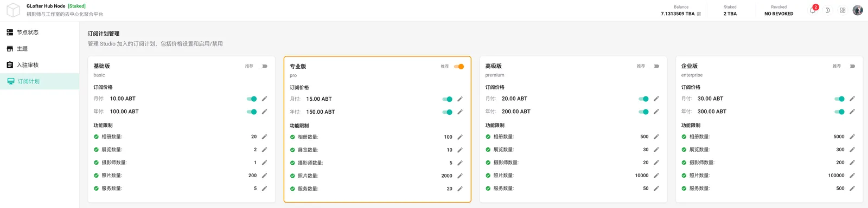Click the 2 TBA staked value
The height and width of the screenshot is (208, 868).
point(730,14)
